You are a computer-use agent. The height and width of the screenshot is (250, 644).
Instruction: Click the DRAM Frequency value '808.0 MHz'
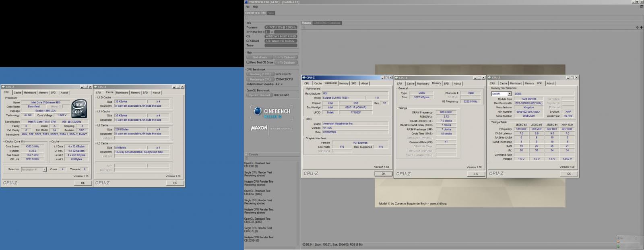coord(446,112)
